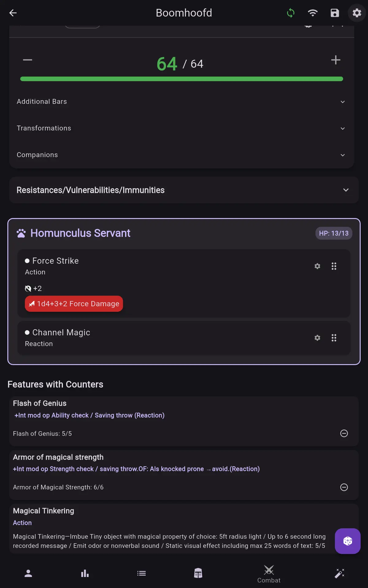Toggle the wifi connection status
Screen dimensions: 368x588
(312, 13)
